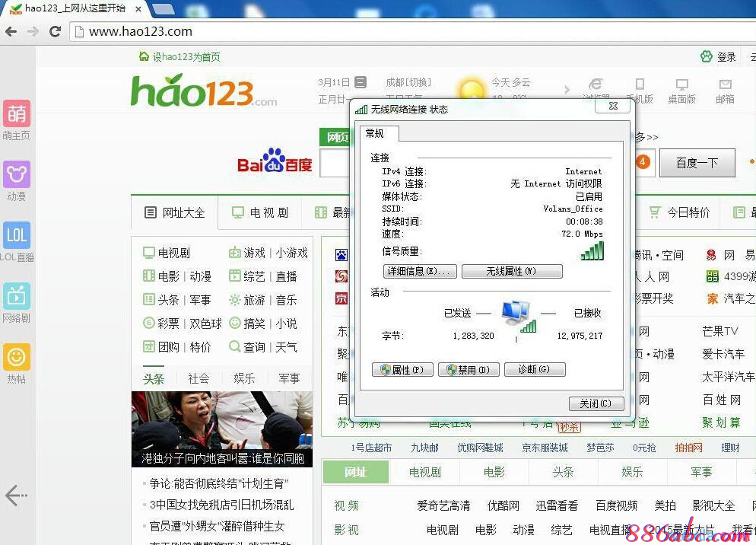Select the 今日特价 tab
756x545 pixels.
point(680,212)
